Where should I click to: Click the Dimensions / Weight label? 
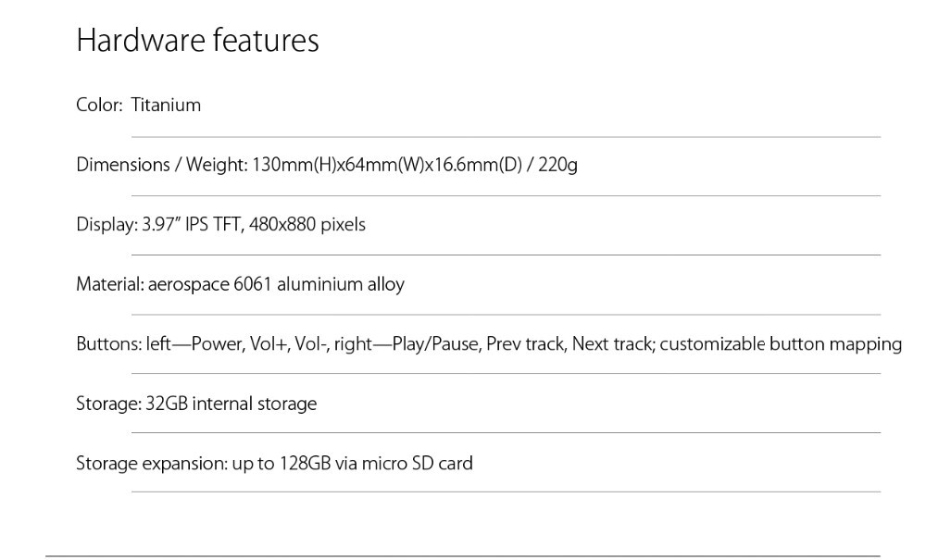click(x=162, y=166)
